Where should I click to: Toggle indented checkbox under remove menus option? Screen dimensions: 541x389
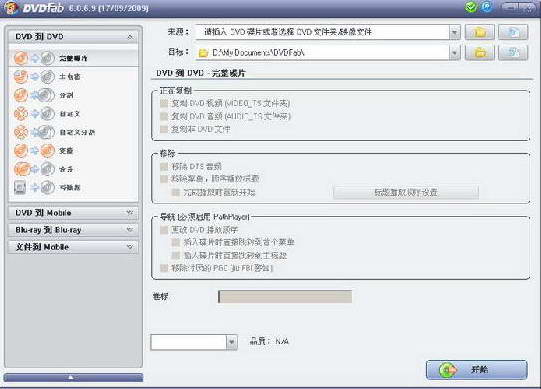tap(176, 192)
